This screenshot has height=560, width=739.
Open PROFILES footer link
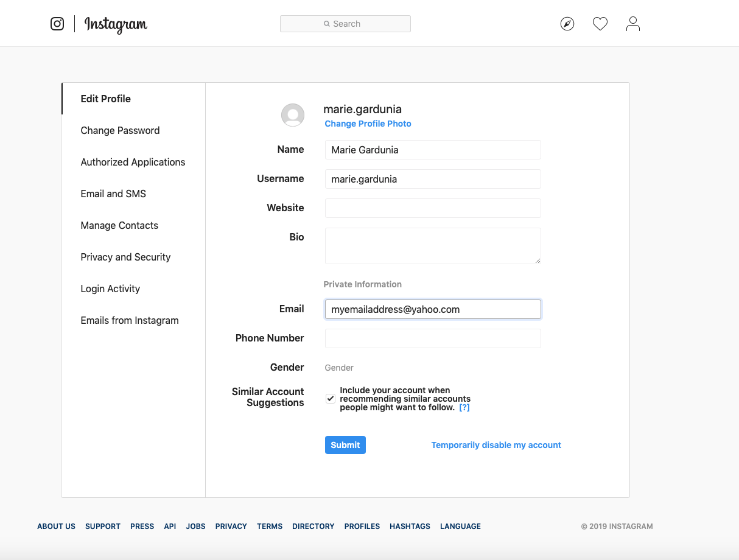362,527
